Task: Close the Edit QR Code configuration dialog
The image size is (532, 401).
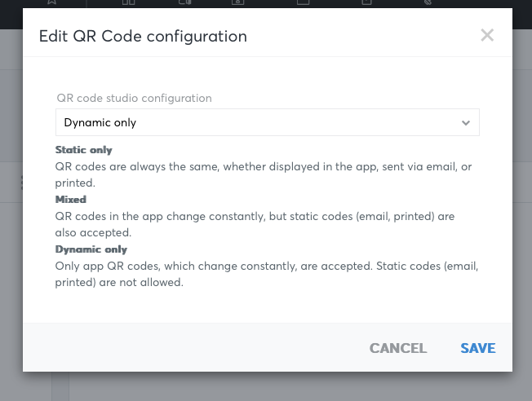Action: pos(487,35)
